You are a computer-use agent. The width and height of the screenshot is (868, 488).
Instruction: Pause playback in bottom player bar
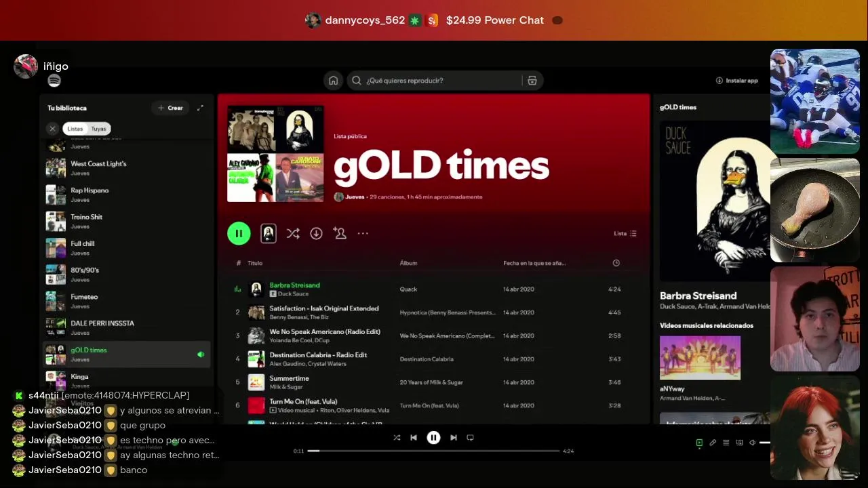[x=433, y=438]
